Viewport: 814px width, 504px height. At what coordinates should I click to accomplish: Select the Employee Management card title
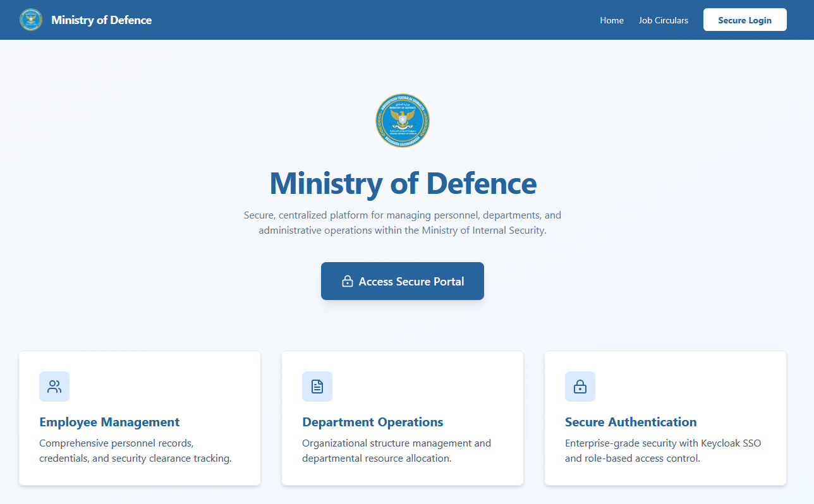(x=109, y=422)
